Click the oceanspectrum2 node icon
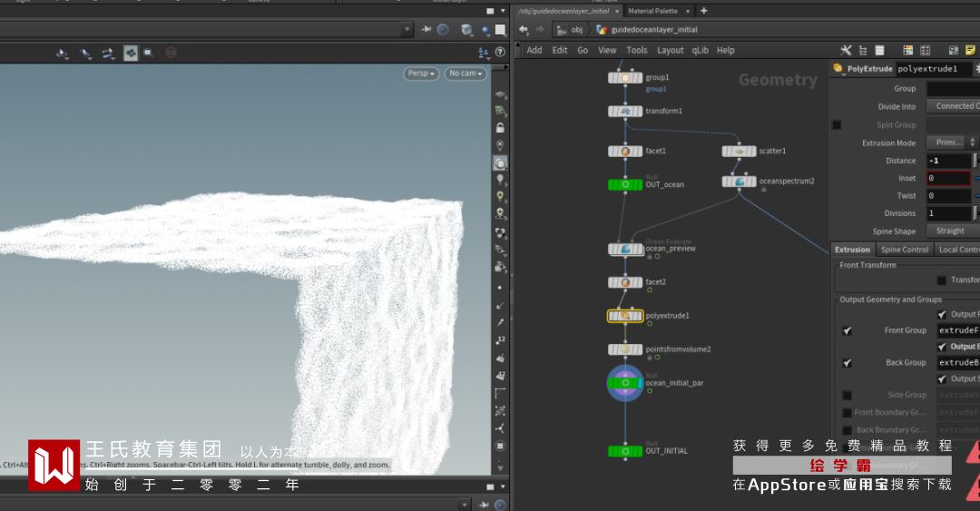 (740, 182)
